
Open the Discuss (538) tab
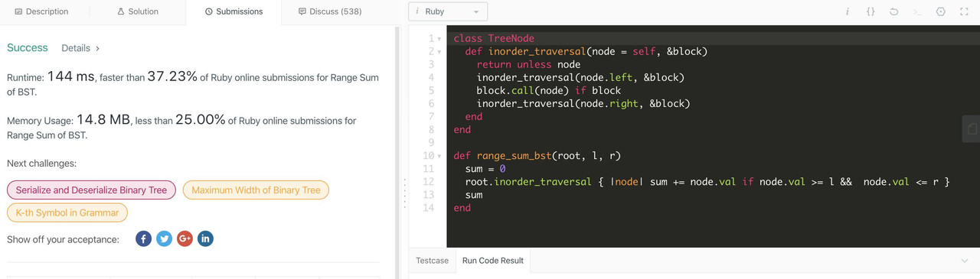click(330, 11)
